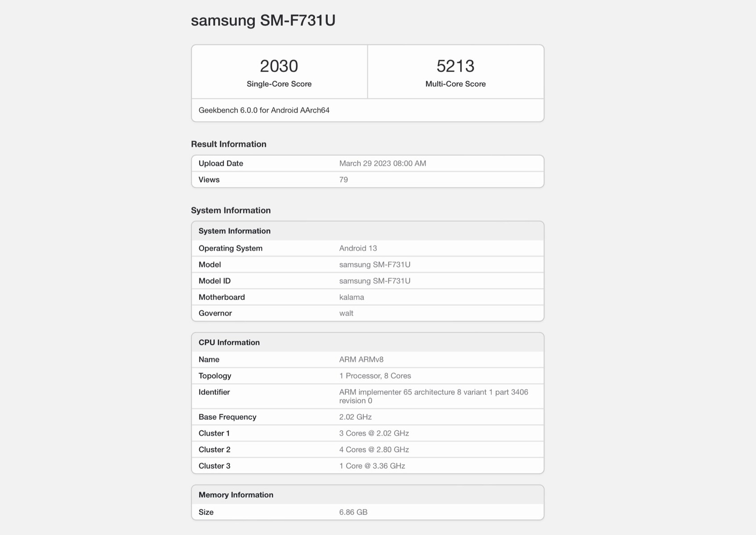Click the System Information section heading
Viewport: 756px width, 535px height.
231,210
